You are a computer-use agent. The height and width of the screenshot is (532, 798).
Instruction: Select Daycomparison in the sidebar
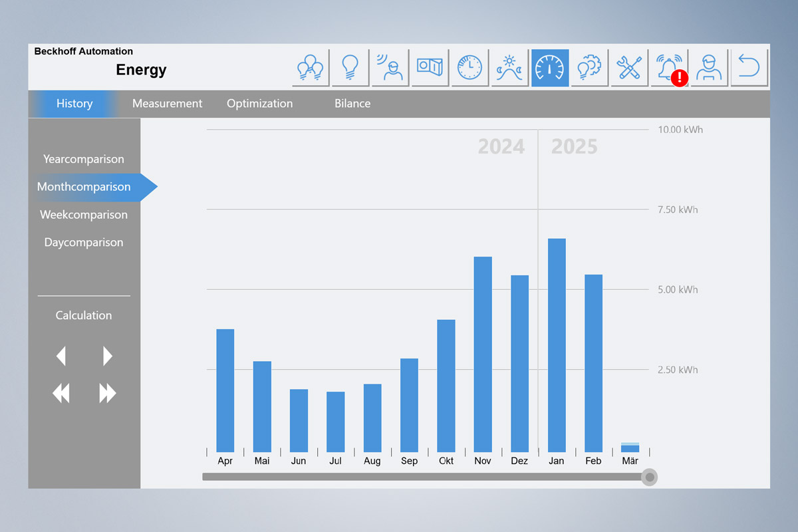click(x=84, y=243)
